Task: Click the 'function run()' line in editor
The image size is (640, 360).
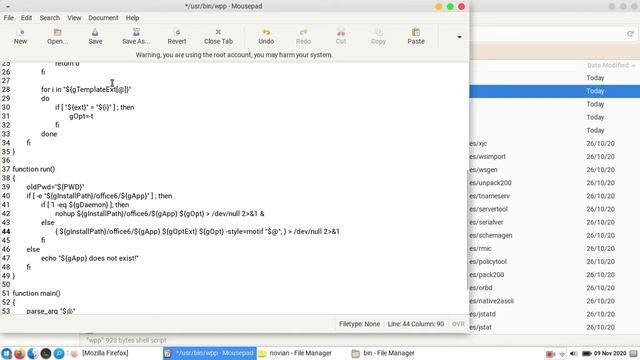Action: coord(34,169)
